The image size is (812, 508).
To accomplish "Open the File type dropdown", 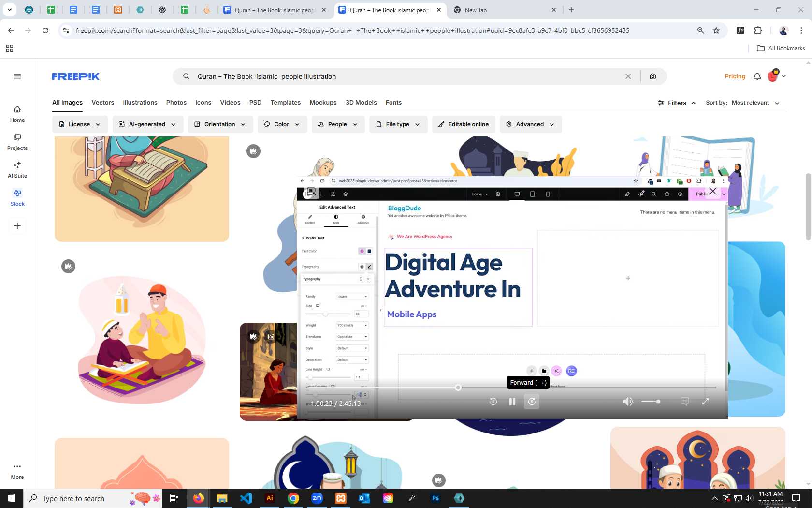I will [398, 124].
